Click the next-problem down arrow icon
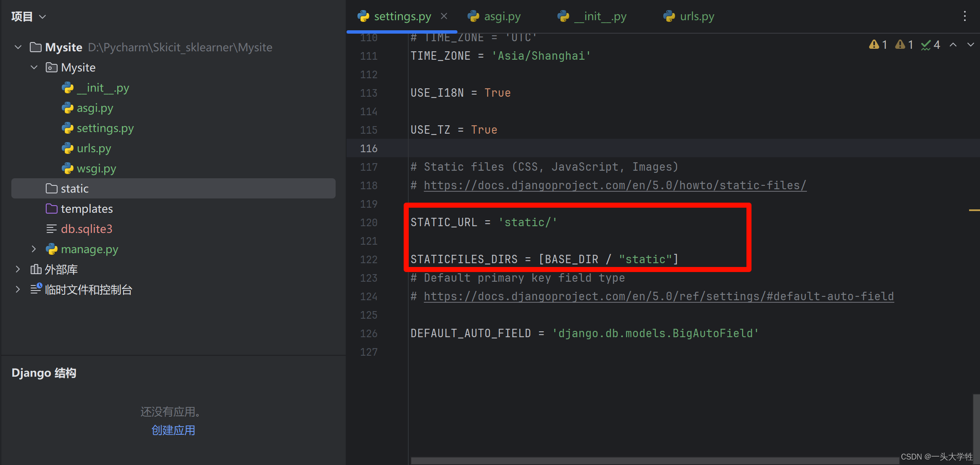 click(x=970, y=44)
